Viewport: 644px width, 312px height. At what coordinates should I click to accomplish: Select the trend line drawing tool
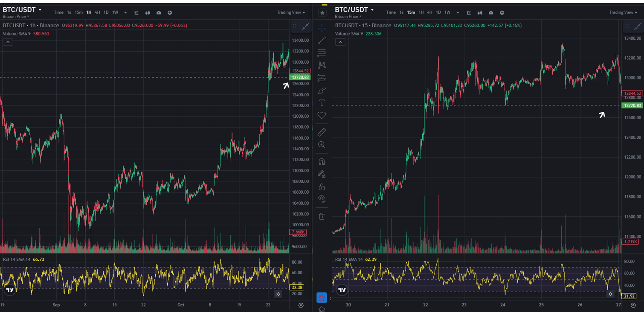click(x=322, y=41)
